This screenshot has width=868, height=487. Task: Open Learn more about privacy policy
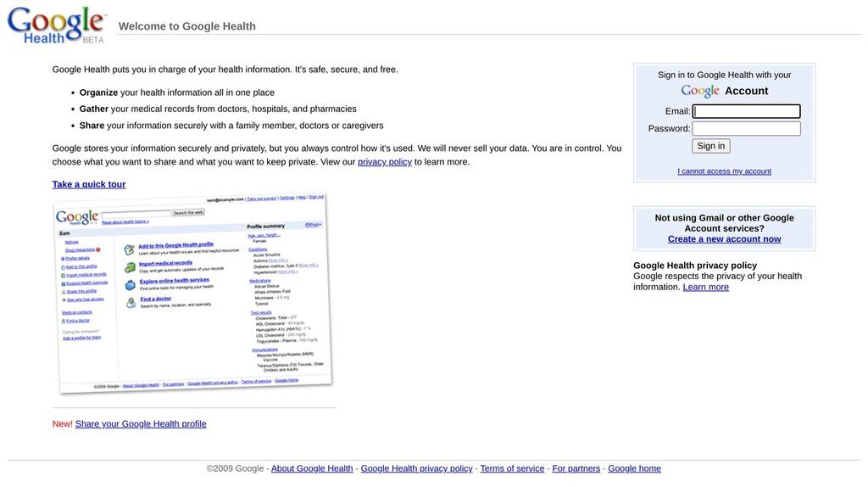(706, 287)
